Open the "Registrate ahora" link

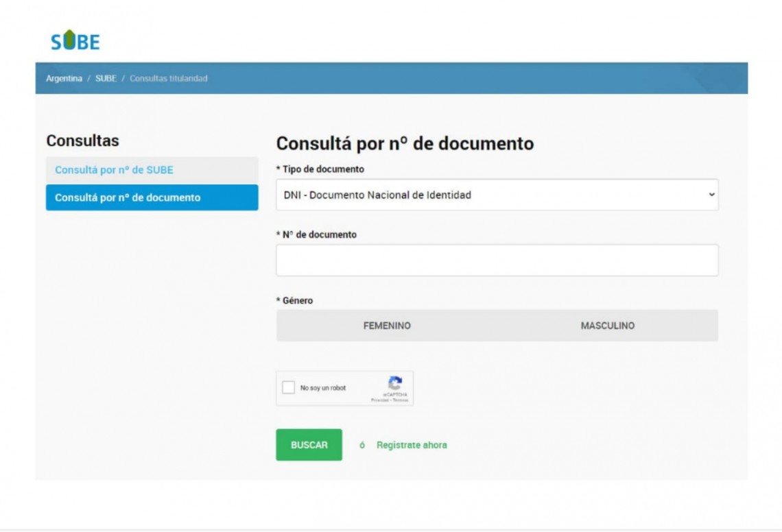412,445
